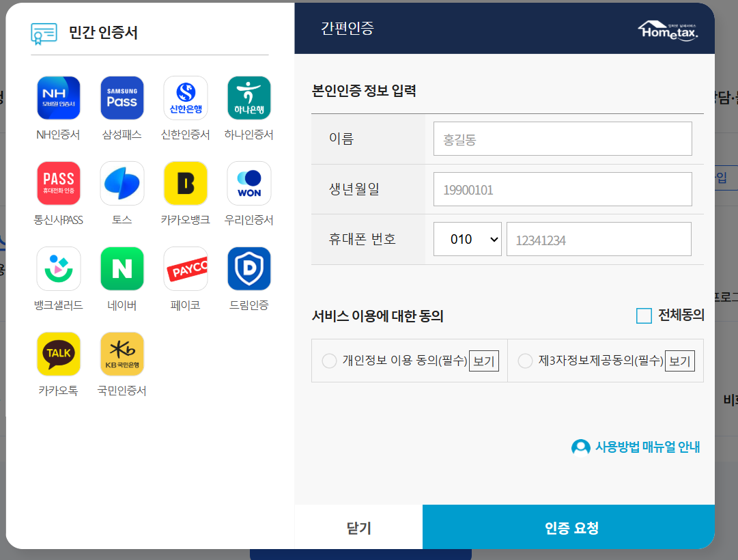
Task: Click the 휴대폰 번호 field label
Action: 362,239
